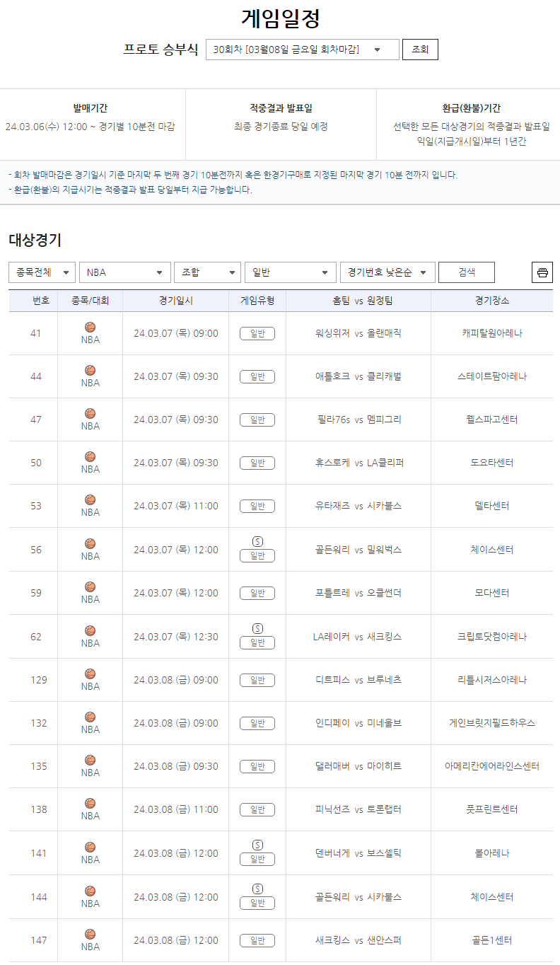The width and height of the screenshot is (560, 965).
Task: Click the print icon above the table
Action: click(542, 272)
